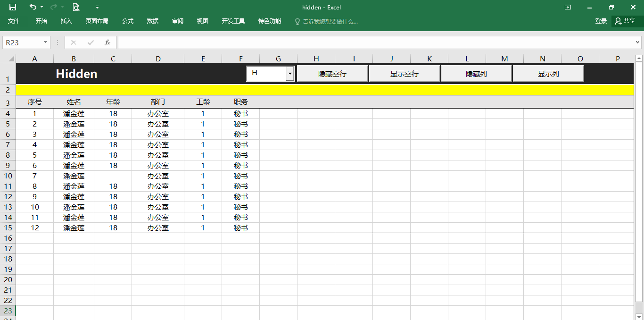Switch to the 开始 ribbon tab

[x=41, y=21]
